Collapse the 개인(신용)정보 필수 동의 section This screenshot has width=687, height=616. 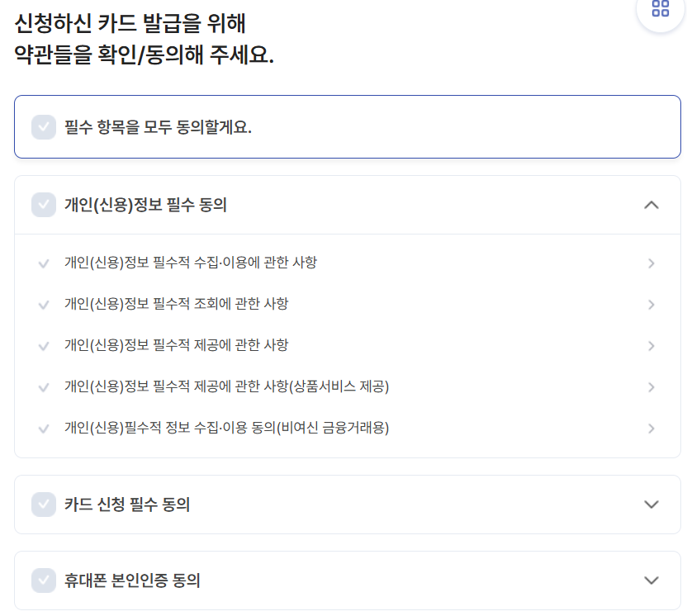coord(651,204)
